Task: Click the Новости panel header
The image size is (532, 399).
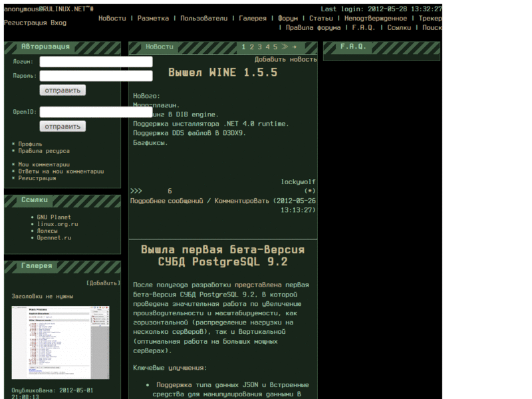Action: pyautogui.click(x=160, y=47)
